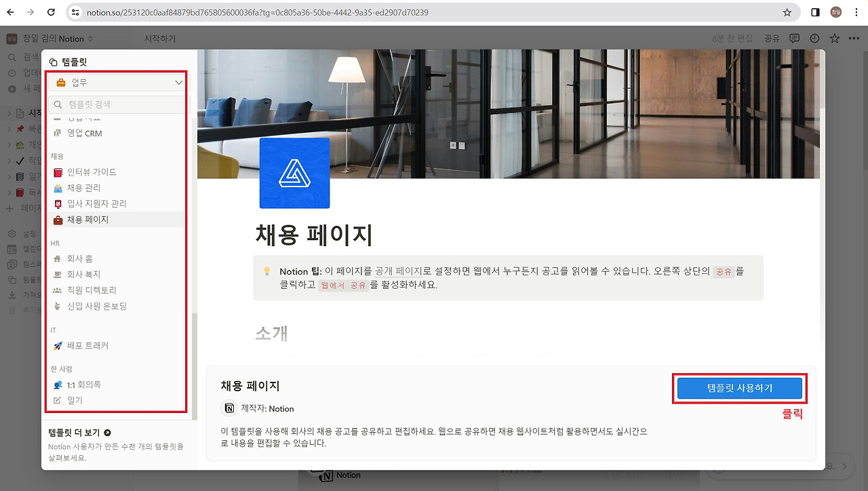Click the 웹에서 공유 inline code text
The height and width of the screenshot is (491, 868).
(x=344, y=286)
